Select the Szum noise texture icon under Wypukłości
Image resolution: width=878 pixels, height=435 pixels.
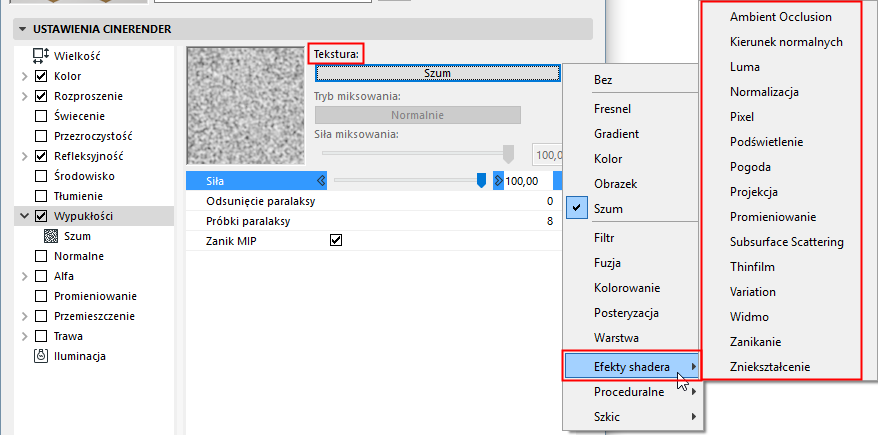(51, 236)
